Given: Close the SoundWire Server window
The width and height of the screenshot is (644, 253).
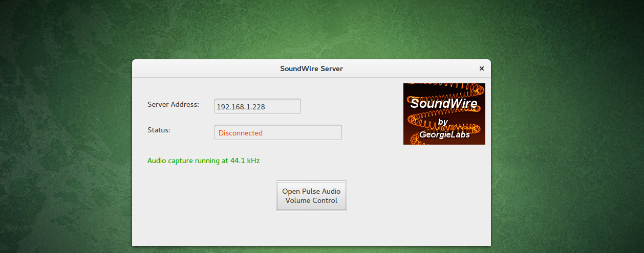Looking at the screenshot, I should pyautogui.click(x=481, y=68).
